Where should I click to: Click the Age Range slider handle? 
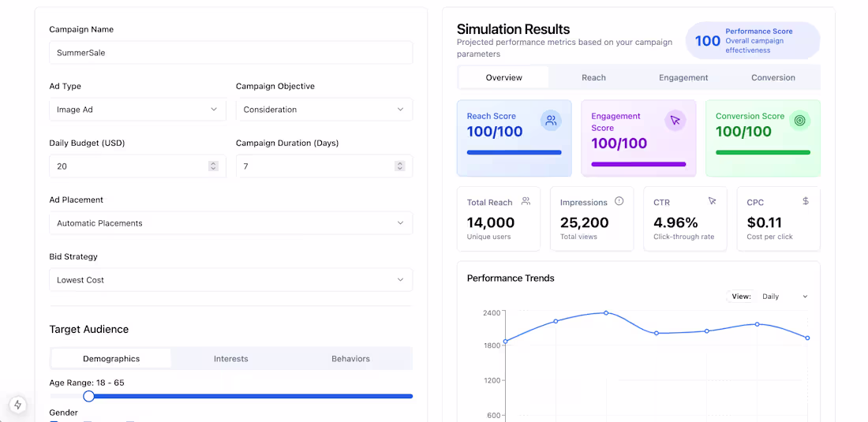88,396
